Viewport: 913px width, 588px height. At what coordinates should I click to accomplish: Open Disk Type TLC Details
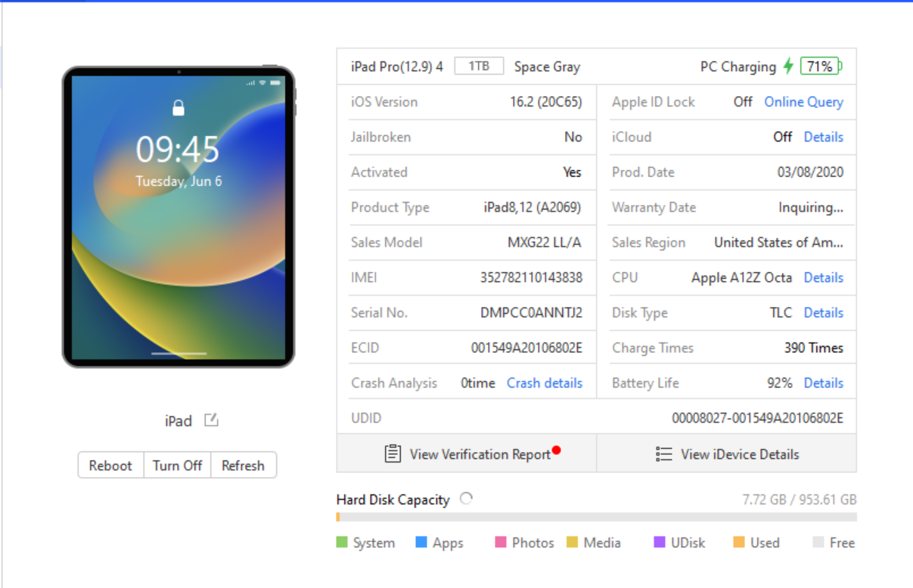(x=824, y=312)
